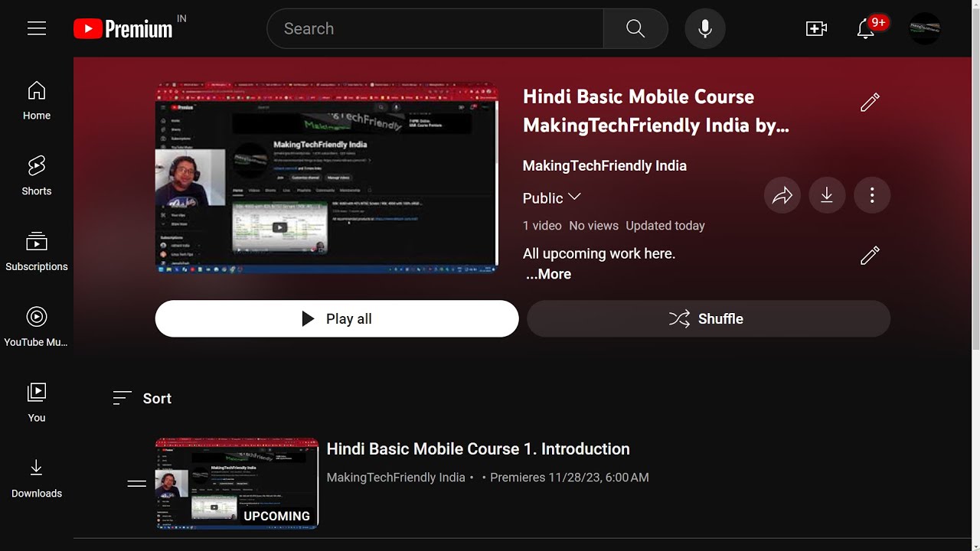Image resolution: width=980 pixels, height=551 pixels.
Task: Open MakingTechFriendly India channel under playlist title
Action: click(604, 165)
